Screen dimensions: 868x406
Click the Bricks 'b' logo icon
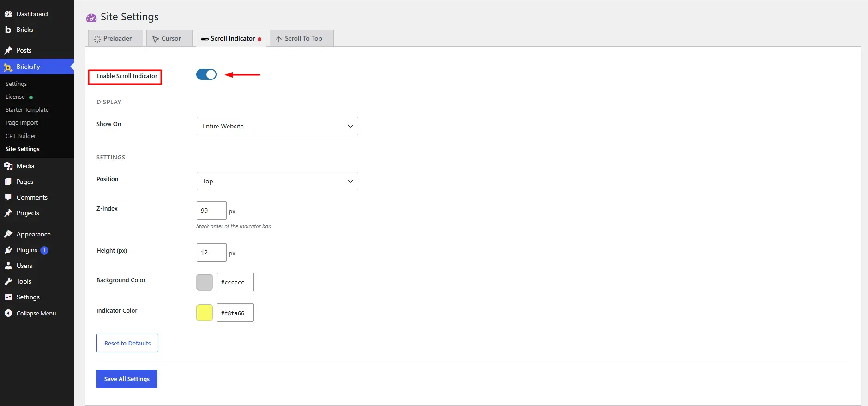tap(8, 30)
